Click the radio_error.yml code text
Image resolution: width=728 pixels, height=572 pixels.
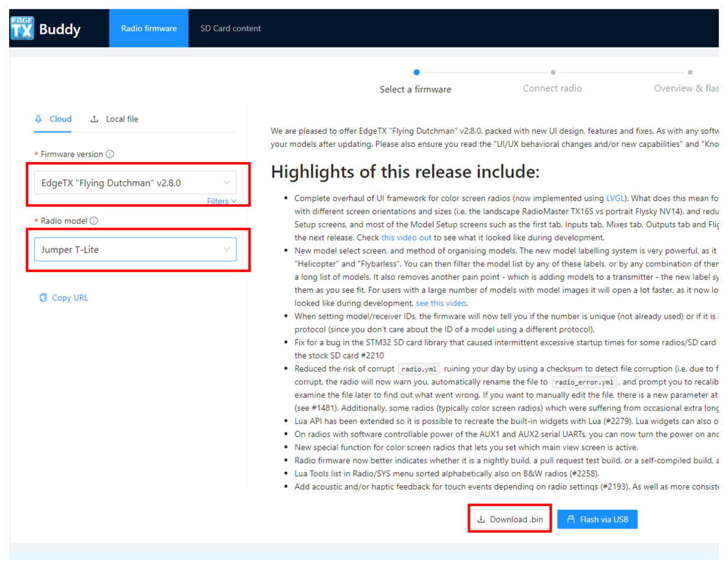click(x=584, y=382)
